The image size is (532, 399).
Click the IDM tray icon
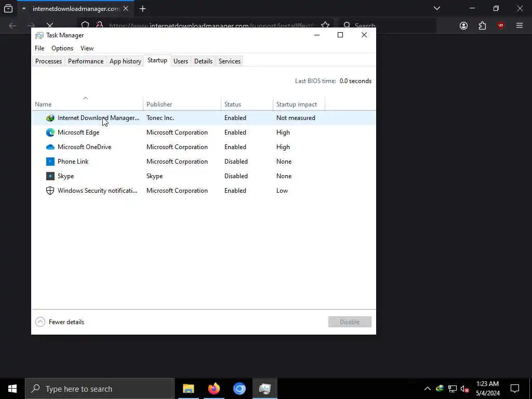440,389
